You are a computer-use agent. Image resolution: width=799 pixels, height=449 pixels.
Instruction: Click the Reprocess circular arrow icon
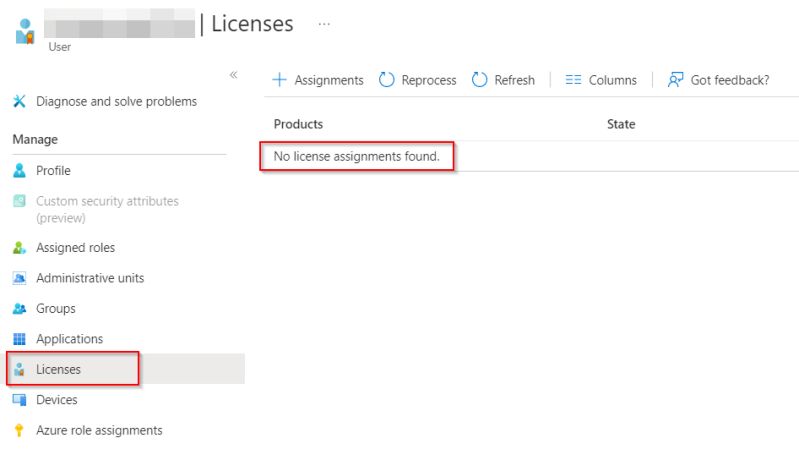click(386, 80)
